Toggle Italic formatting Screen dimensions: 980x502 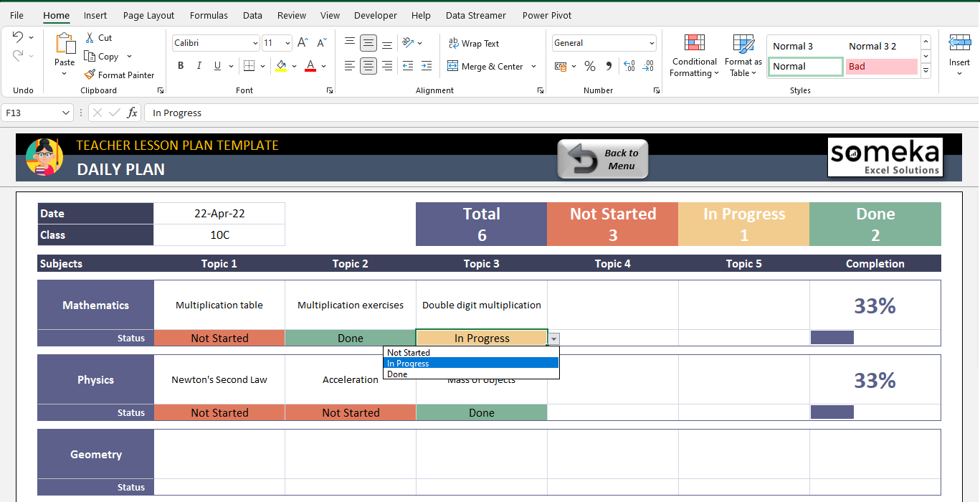pos(199,66)
